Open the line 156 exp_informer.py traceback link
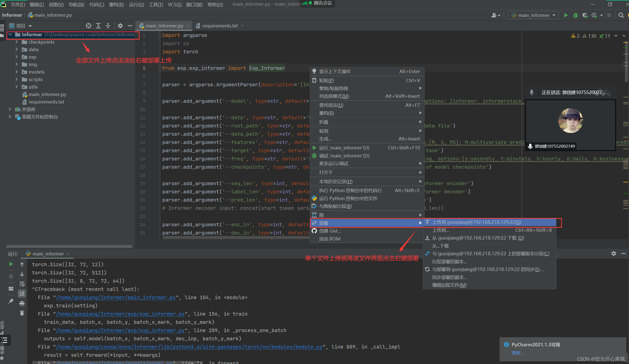629x364 pixels. click(x=121, y=314)
